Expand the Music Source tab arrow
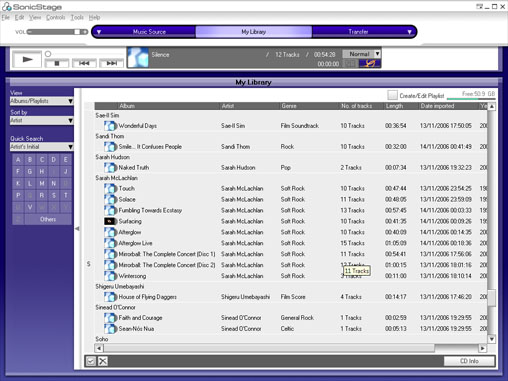 99,32
